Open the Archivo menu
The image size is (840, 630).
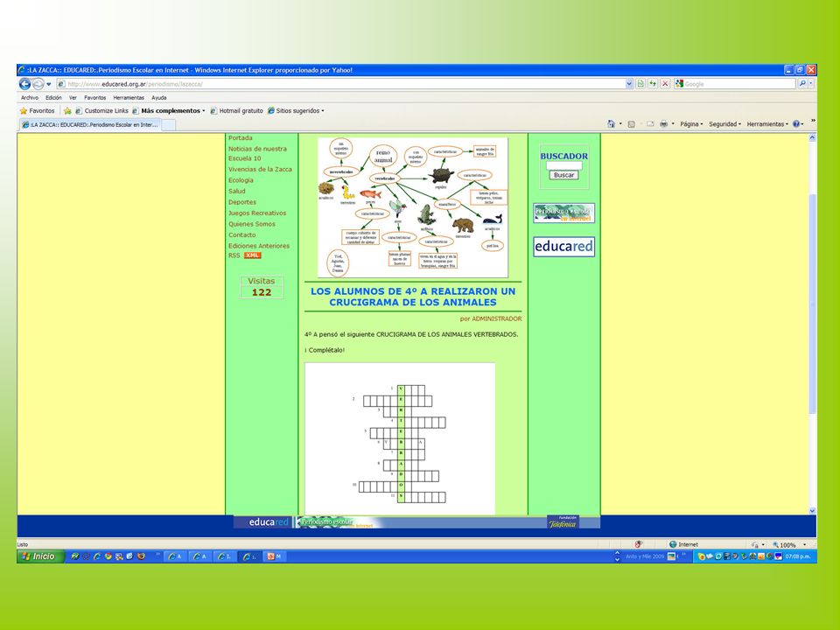[30, 98]
